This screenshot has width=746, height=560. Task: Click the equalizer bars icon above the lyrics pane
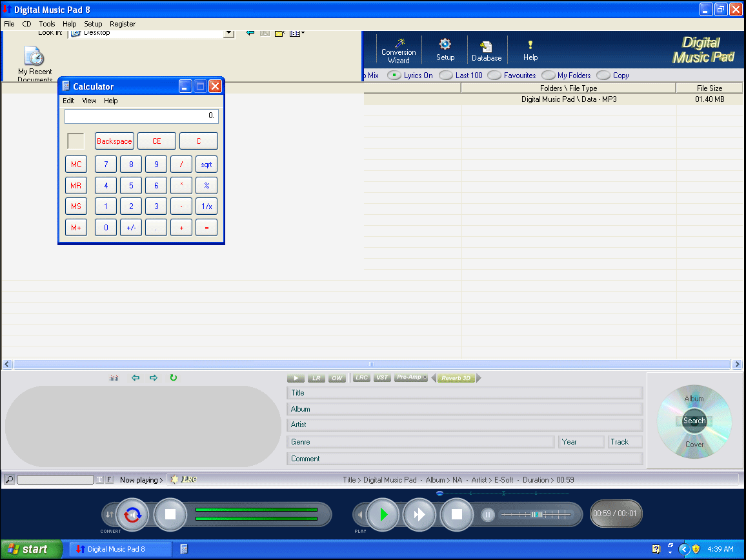click(x=114, y=378)
